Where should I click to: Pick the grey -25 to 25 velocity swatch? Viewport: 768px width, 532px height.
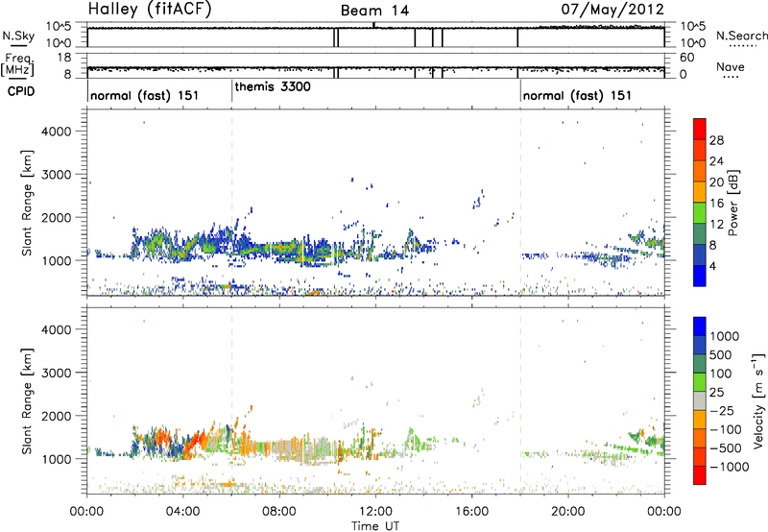click(x=700, y=400)
